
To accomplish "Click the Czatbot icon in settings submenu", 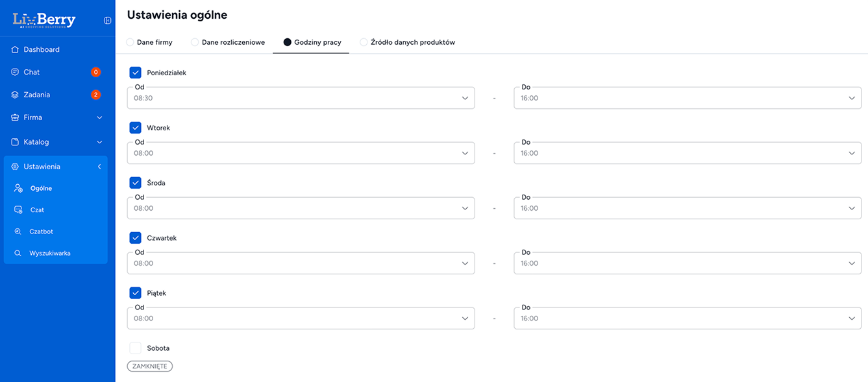I will pyautogui.click(x=18, y=232).
